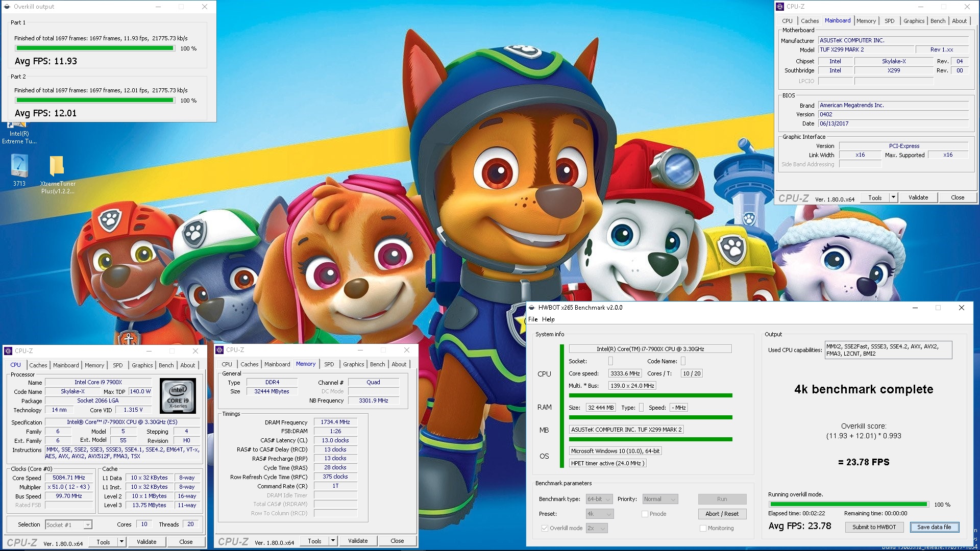Open the Priority Normal dropdown
This screenshot has height=551, width=980.
[x=660, y=499]
